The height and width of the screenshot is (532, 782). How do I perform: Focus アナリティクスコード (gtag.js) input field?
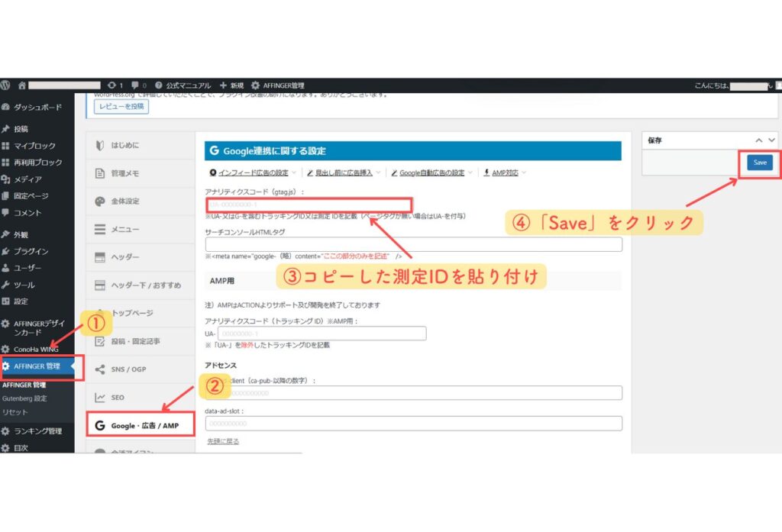click(x=309, y=205)
